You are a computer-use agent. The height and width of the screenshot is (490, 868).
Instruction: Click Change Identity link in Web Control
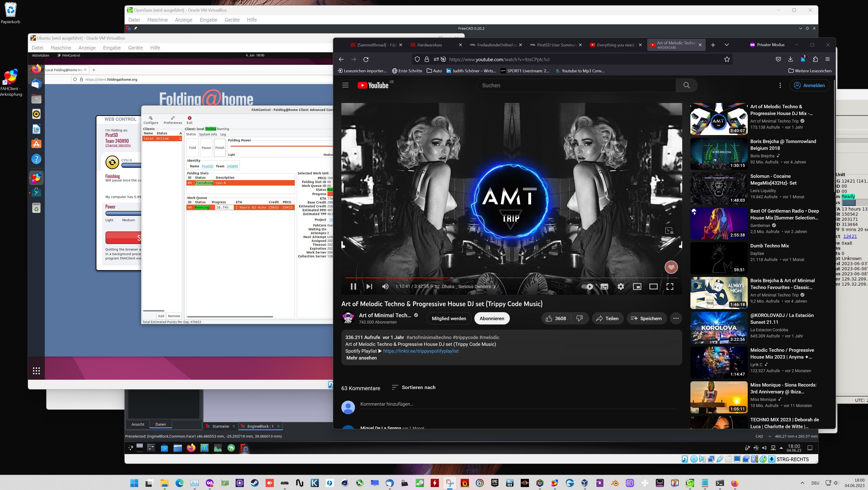pyautogui.click(x=118, y=146)
